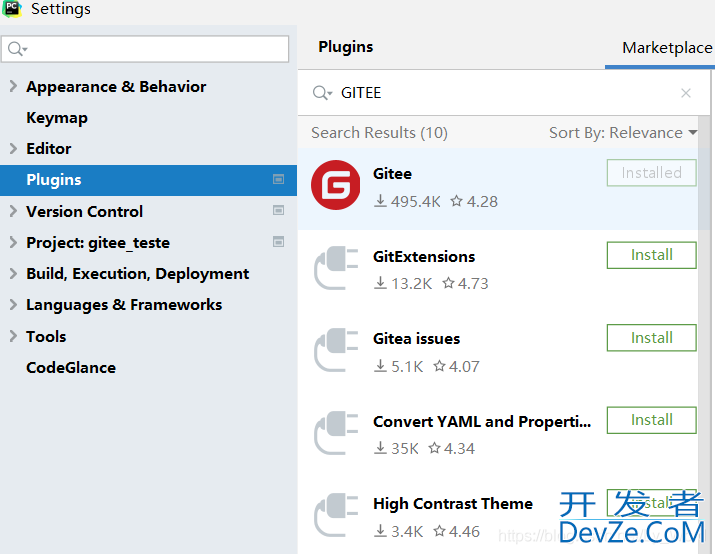Screen dimensions: 715x554
Task: Click the 4.73 rating of GitExtensions
Action: pos(465,284)
